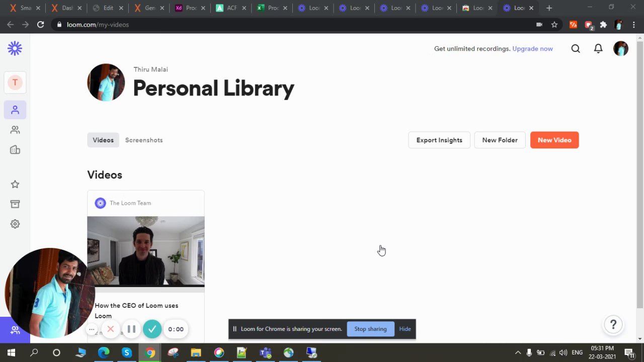Click New Video button

tap(554, 140)
